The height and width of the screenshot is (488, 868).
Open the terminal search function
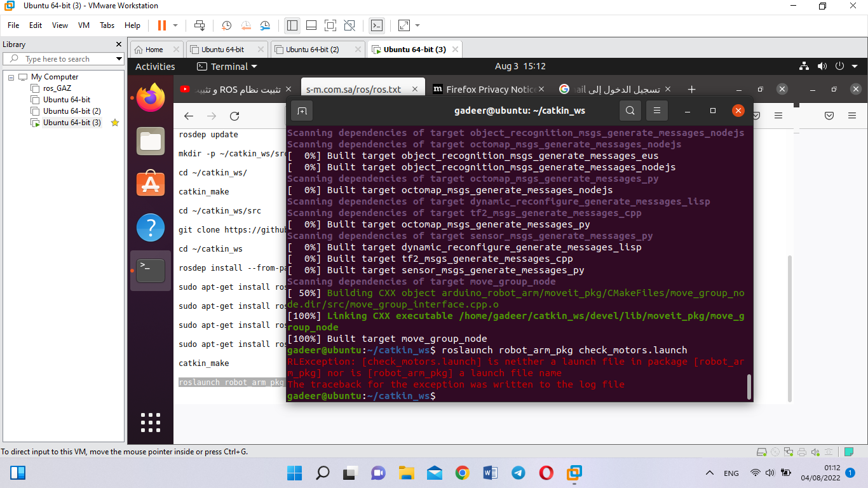pyautogui.click(x=630, y=111)
